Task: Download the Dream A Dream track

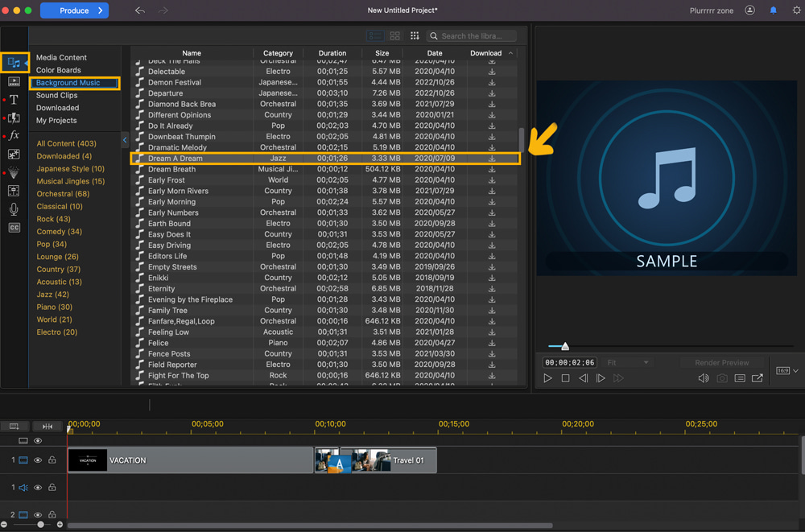Action: pos(492,158)
